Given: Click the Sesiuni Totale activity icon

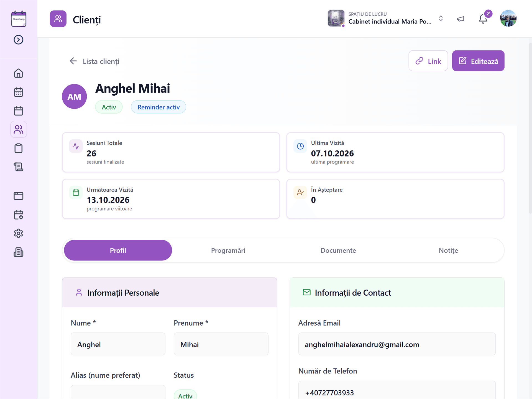Looking at the screenshot, I should pyautogui.click(x=76, y=146).
